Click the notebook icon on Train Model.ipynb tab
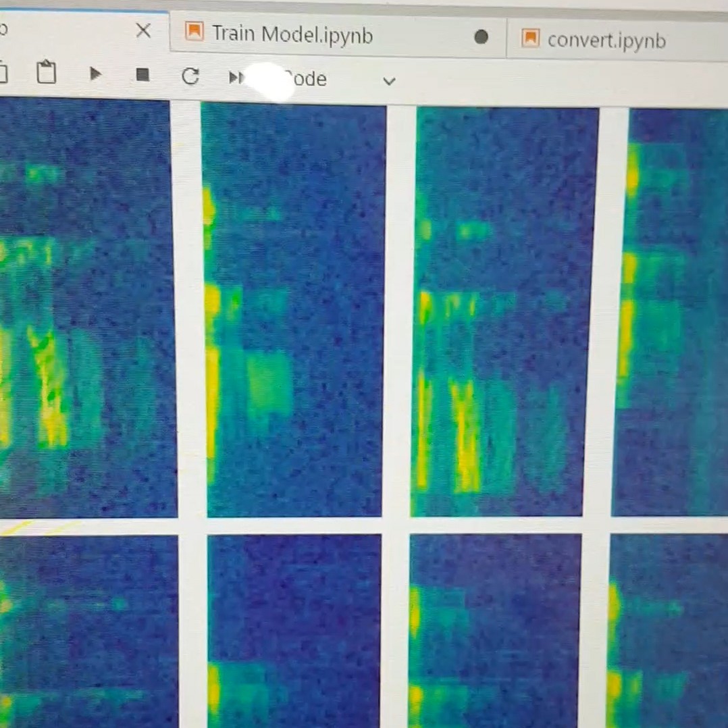 [x=194, y=32]
